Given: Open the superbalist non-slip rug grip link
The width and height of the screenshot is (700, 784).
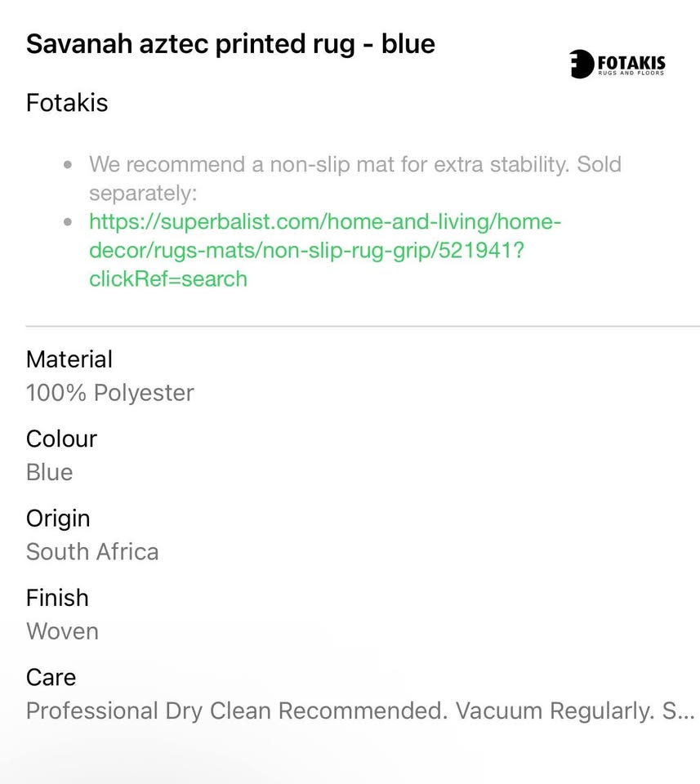Looking at the screenshot, I should [324, 250].
